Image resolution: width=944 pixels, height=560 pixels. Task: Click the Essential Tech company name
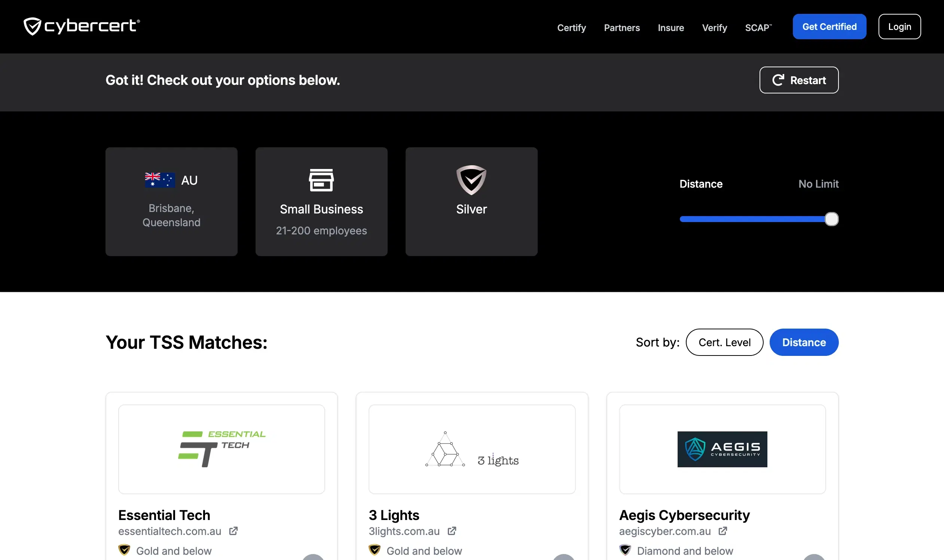click(x=164, y=515)
